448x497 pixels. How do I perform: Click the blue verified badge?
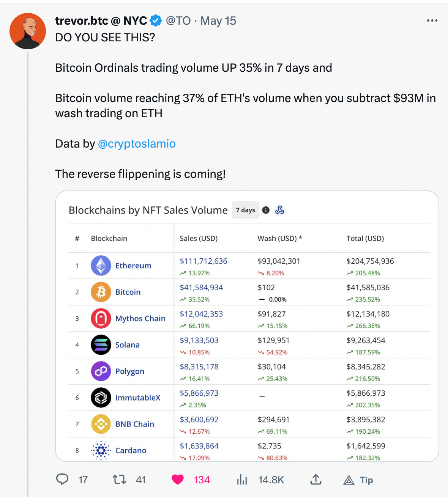[156, 20]
